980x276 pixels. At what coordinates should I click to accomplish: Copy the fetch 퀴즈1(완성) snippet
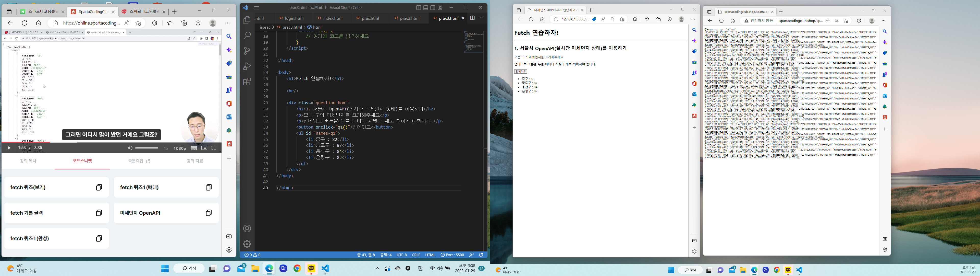(99, 238)
